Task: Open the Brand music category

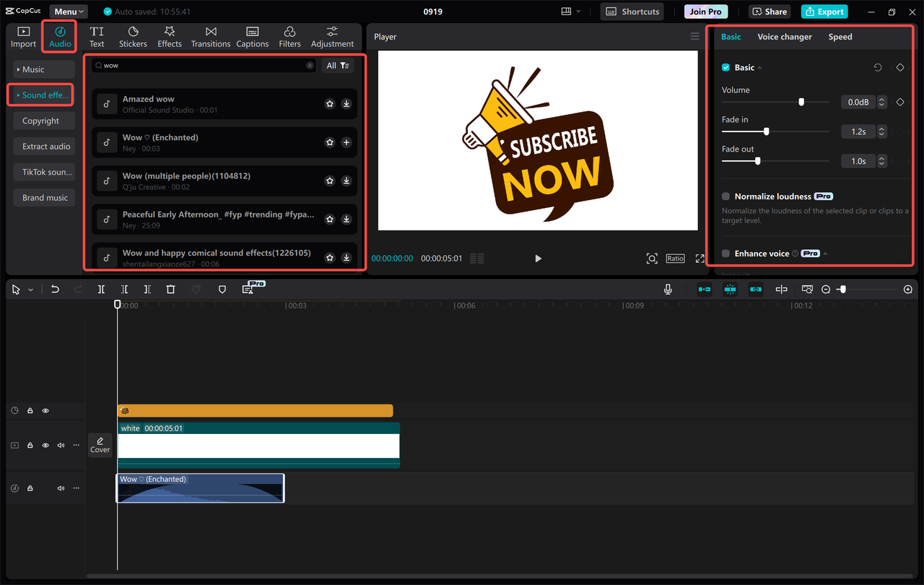Action: (x=44, y=197)
